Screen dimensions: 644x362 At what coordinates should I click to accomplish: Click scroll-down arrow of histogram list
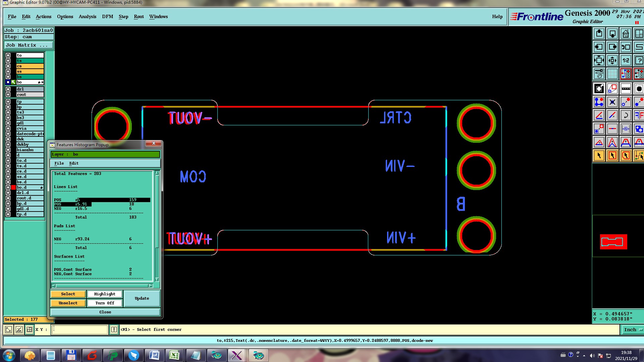pyautogui.click(x=157, y=280)
